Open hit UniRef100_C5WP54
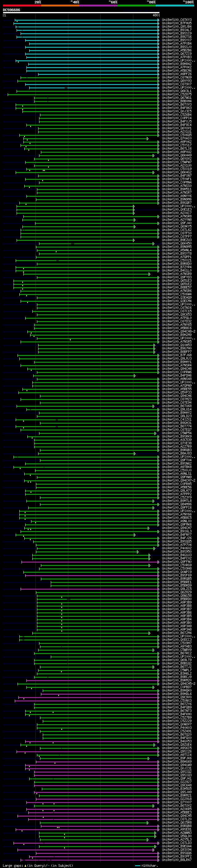The image size is (197, 868). tap(177, 433)
